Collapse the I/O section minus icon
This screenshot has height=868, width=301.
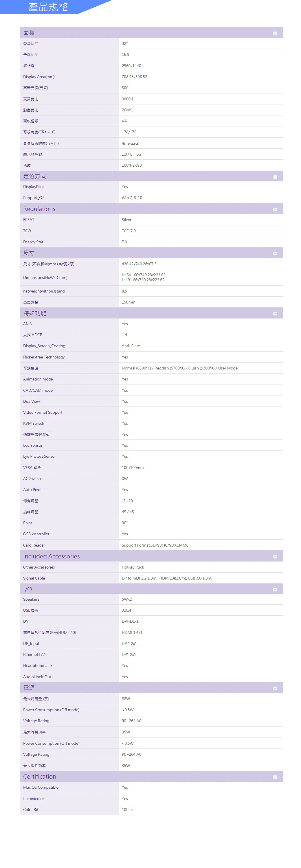pyautogui.click(x=275, y=589)
